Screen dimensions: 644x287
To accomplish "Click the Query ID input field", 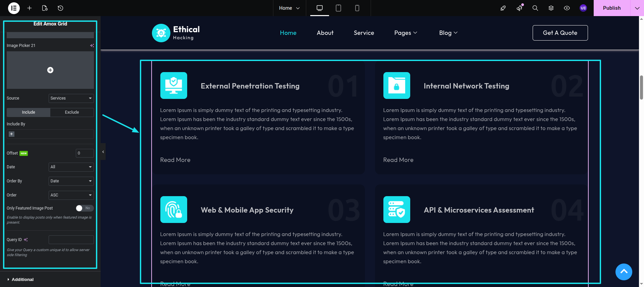I will [71, 240].
